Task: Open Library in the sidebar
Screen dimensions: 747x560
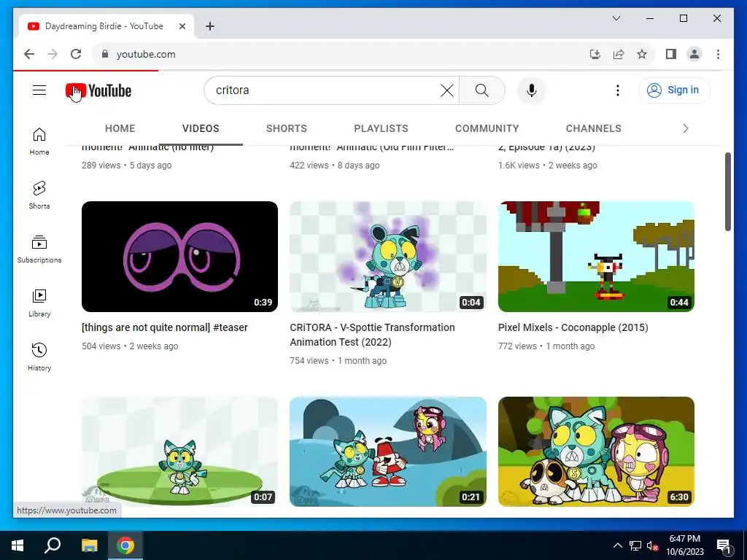Action: pos(39,303)
